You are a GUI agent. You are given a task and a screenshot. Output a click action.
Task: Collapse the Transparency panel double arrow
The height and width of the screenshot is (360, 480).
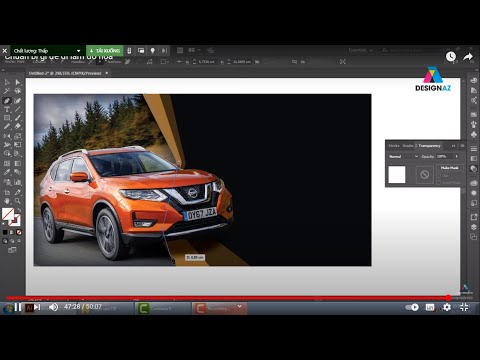(453, 146)
